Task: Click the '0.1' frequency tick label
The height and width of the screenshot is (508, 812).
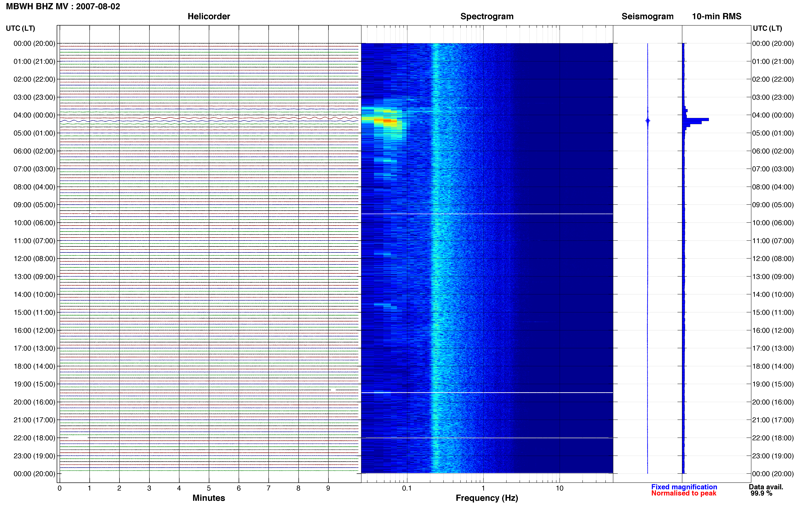Action: [407, 488]
